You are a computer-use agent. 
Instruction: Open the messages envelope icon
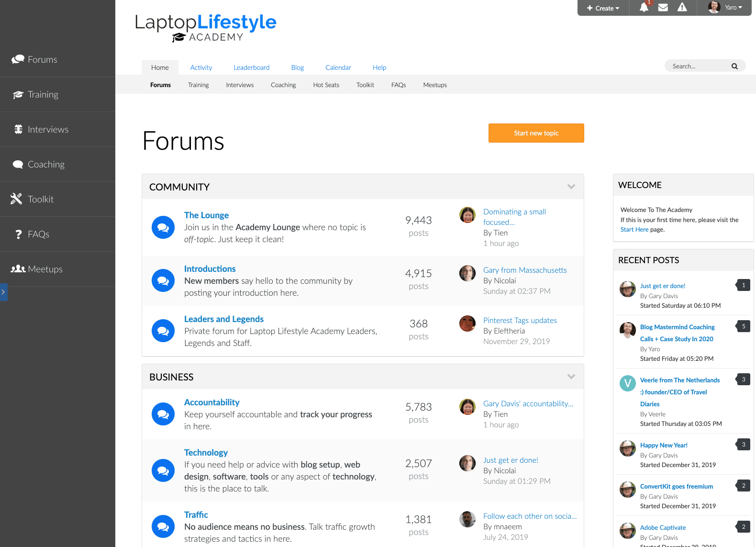pos(663,8)
